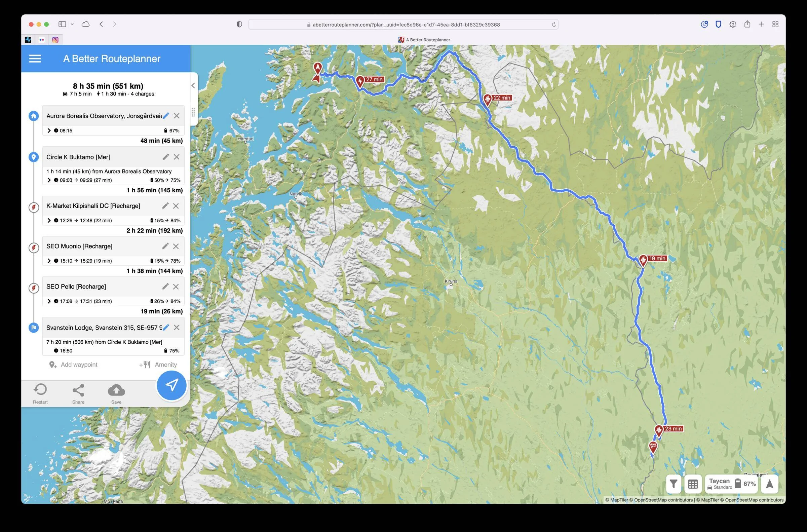807x532 pixels.
Task: Open the privacy shield report
Action: [239, 25]
